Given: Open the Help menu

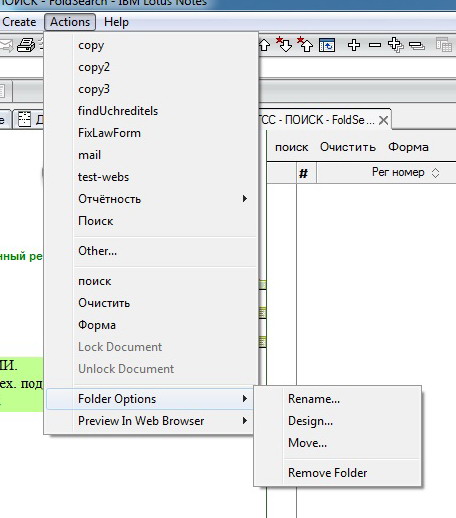Looking at the screenshot, I should (x=116, y=22).
